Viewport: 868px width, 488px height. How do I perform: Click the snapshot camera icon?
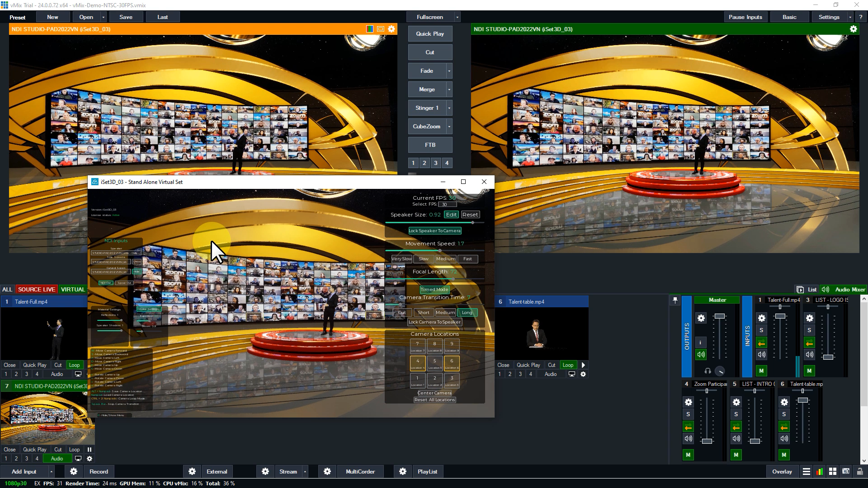tap(846, 471)
